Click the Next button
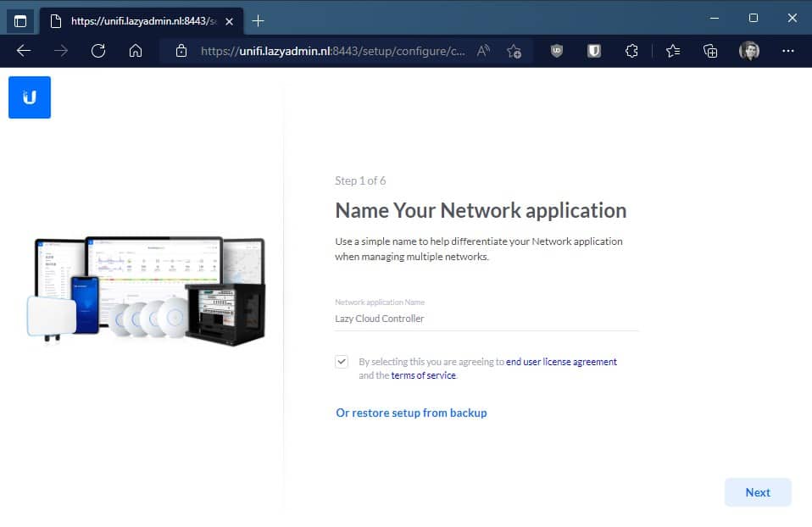812x527 pixels. point(758,492)
